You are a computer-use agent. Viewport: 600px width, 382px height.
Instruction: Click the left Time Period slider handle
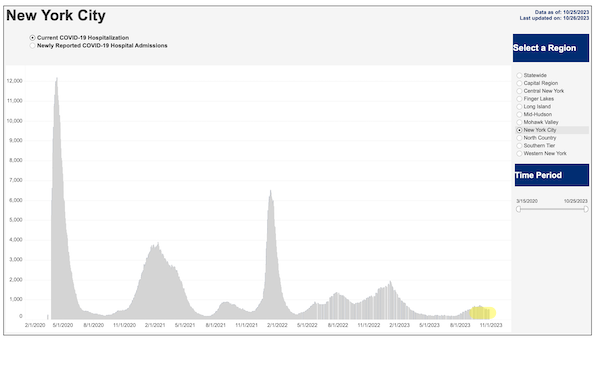(518, 209)
